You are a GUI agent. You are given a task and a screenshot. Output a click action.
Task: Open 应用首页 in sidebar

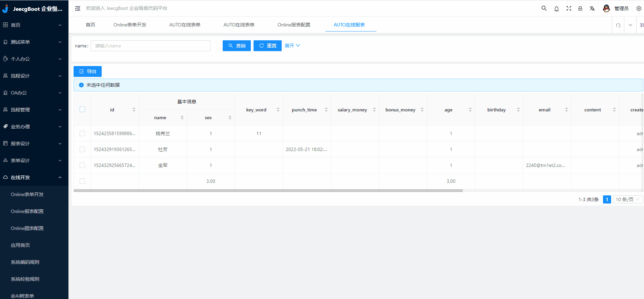pos(20,245)
